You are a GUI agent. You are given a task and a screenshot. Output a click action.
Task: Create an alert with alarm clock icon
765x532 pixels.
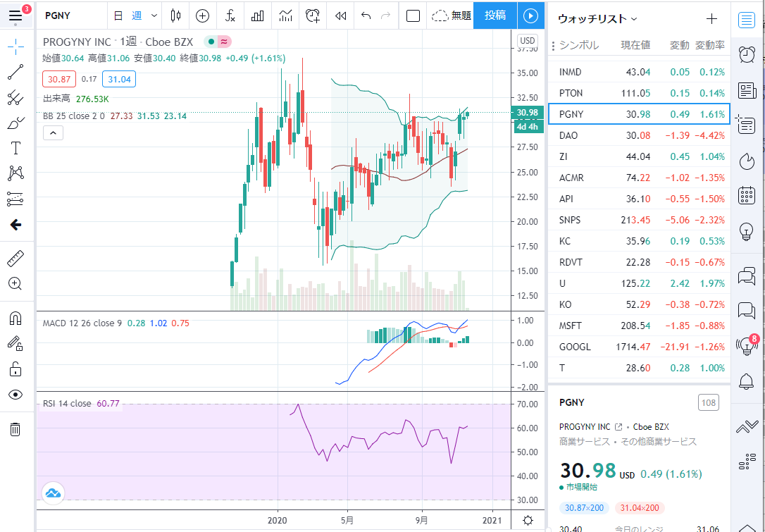313,16
